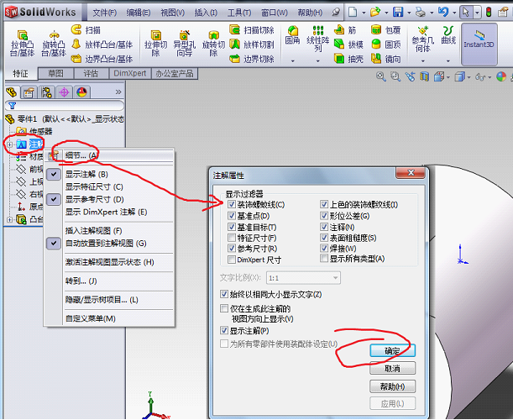Viewport: 513px width, 420px height.
Task: Open the PropertyManager tab icon
Action: click(29, 92)
